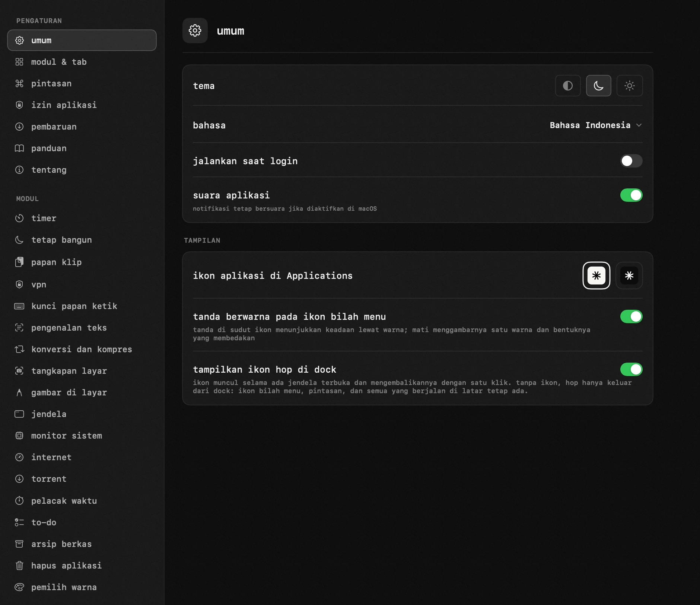Go to jendela module settings
This screenshot has width=700, height=605.
[x=82, y=414]
